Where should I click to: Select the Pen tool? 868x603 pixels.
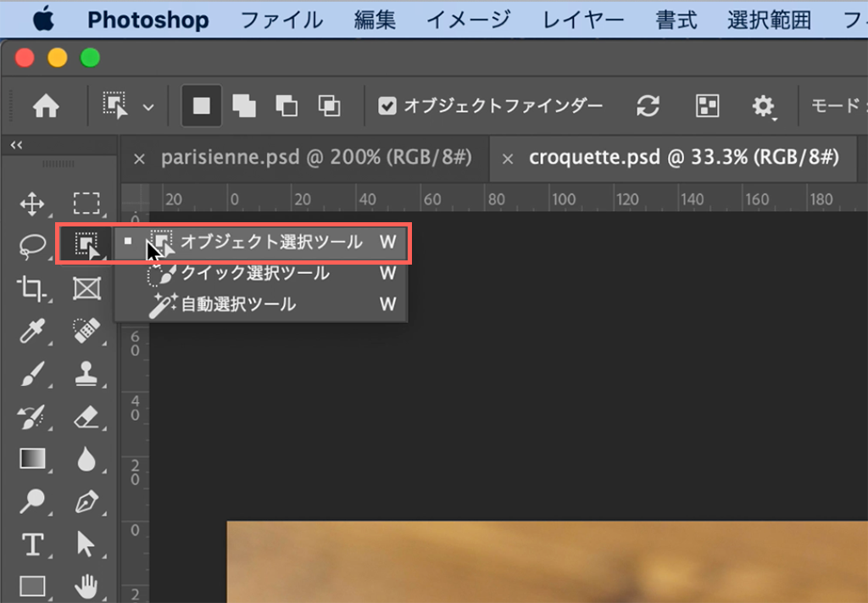coord(86,502)
